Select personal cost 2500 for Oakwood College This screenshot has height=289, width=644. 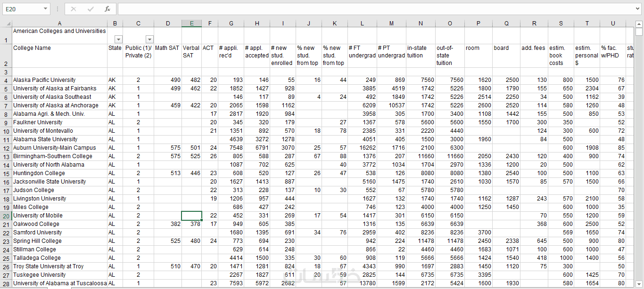coord(587,224)
